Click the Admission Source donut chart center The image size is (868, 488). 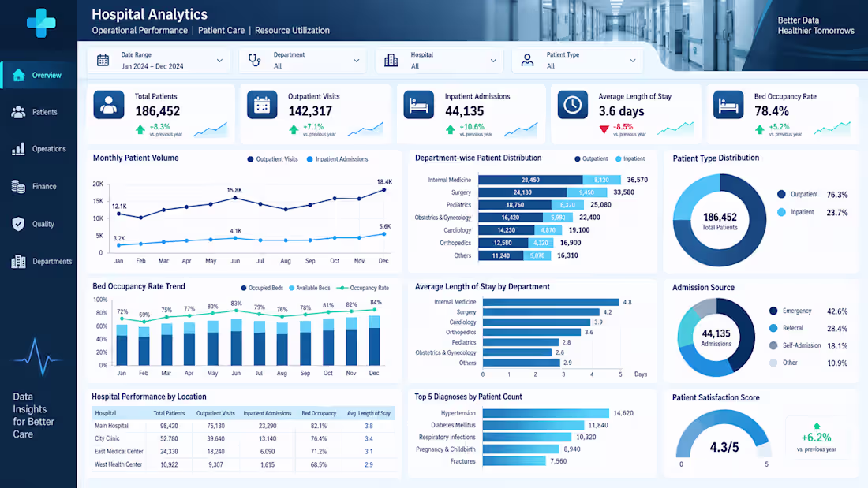click(x=716, y=337)
